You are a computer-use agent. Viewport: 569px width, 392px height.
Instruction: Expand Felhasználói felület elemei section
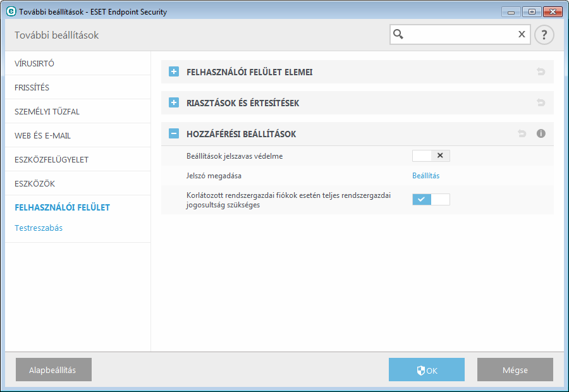174,72
